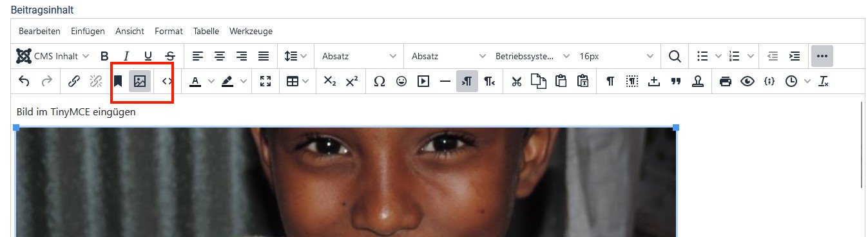Toggle bold formatting
868x237 pixels.
click(104, 56)
